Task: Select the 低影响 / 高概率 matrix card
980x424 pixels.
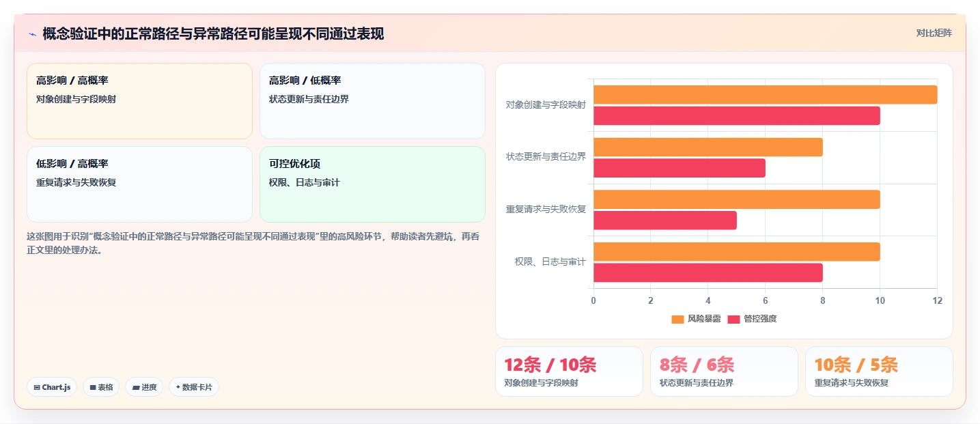Action: point(139,184)
